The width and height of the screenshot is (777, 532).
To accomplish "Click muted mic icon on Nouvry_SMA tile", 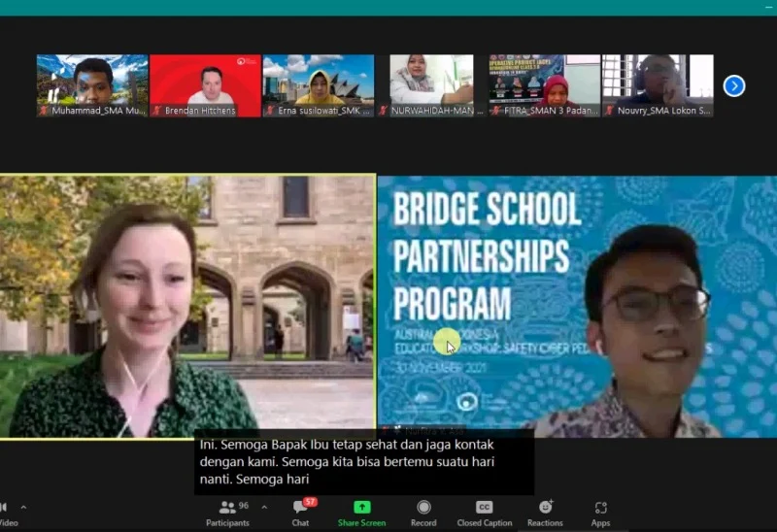I will pos(610,111).
